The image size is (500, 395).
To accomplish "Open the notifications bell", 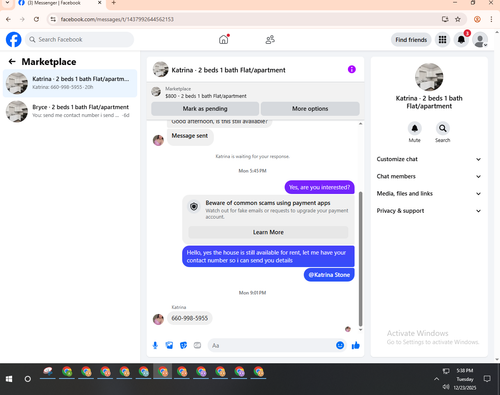I will 461,40.
